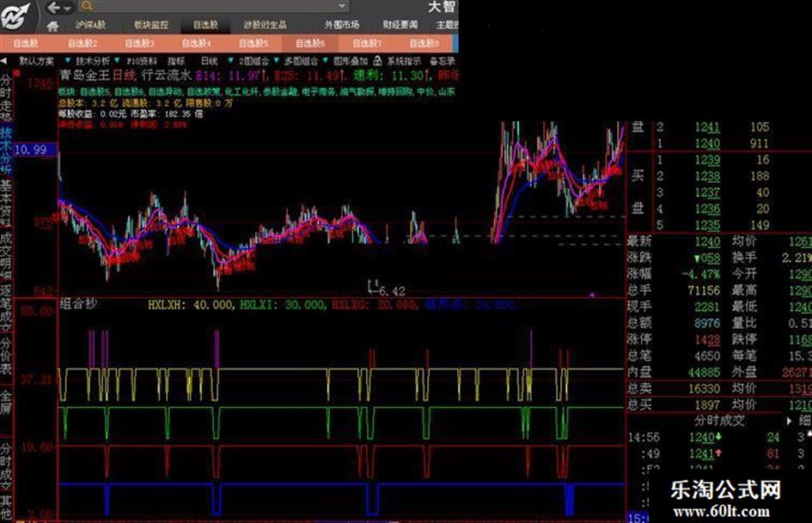The image size is (812, 523).
Task: Click the 青岛金王 stock name title
Action: tap(85, 76)
